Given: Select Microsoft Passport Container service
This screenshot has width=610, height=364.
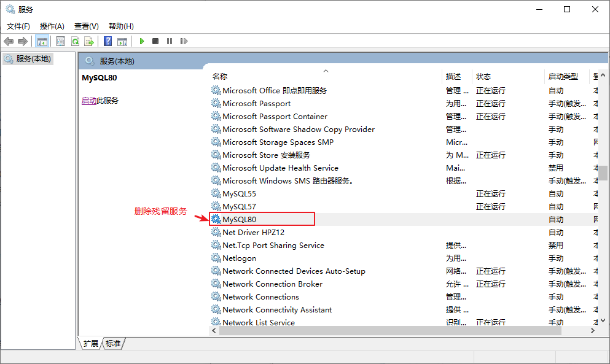Looking at the screenshot, I should click(404, 116).
